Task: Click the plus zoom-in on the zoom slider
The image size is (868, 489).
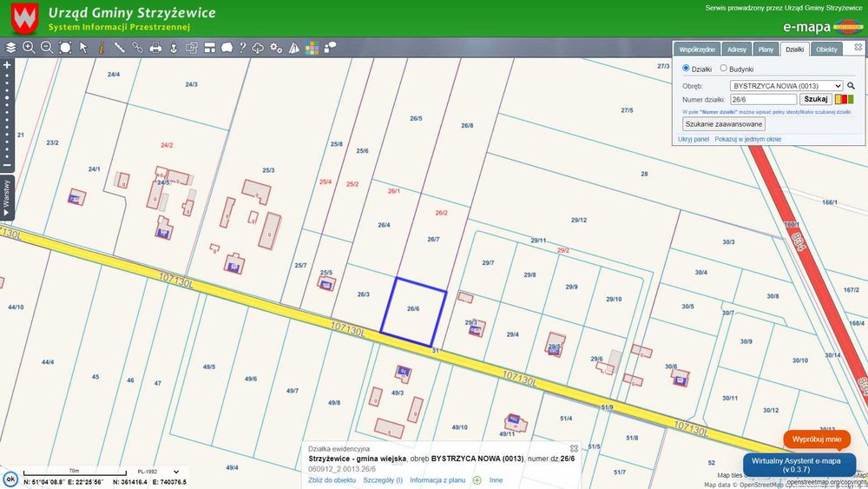Action: [x=7, y=65]
